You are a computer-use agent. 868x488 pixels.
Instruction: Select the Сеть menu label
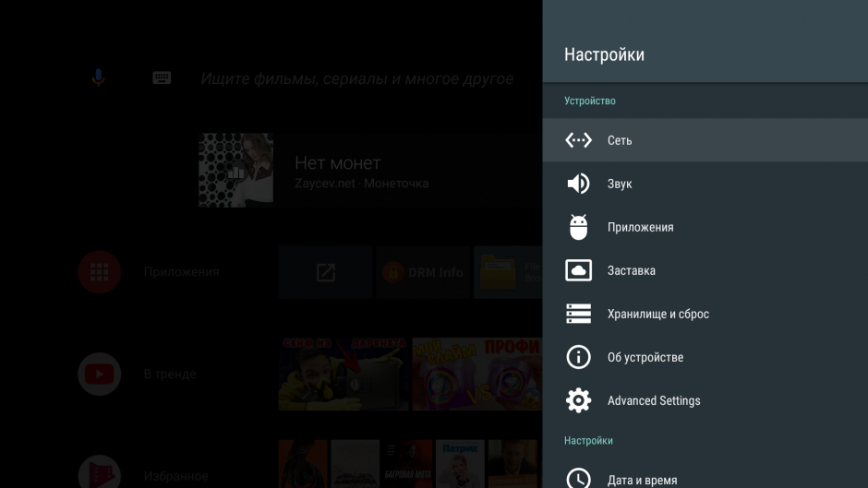point(620,140)
